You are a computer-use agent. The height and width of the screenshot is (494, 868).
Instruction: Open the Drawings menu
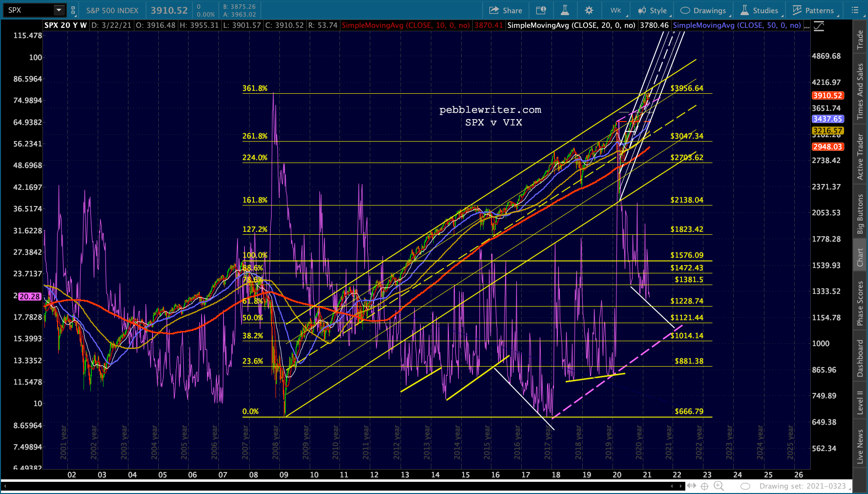[x=703, y=10]
